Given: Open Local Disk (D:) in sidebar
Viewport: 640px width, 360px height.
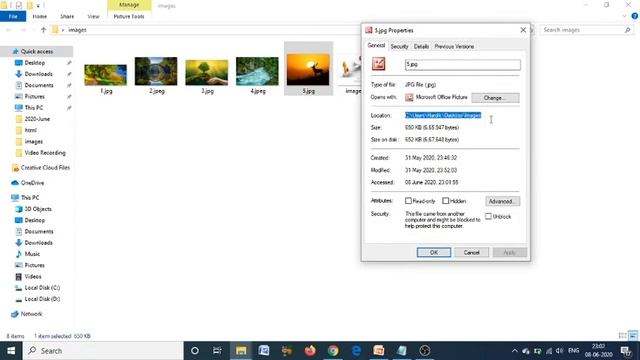Looking at the screenshot, I should point(42,299).
